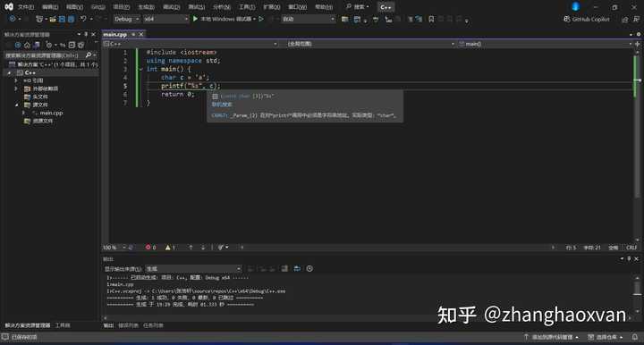644x345 pixels.
Task: Click the new project toolbar icon
Action: (x=39, y=19)
